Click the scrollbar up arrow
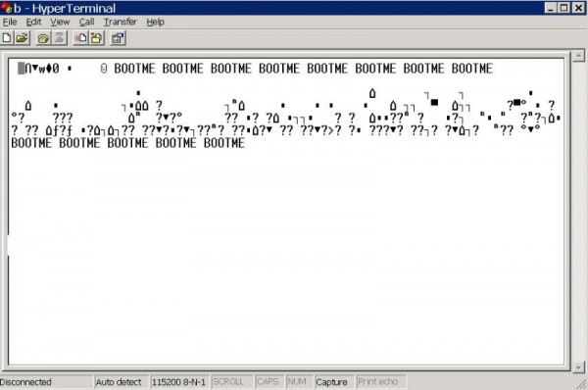This screenshot has width=588, height=390. click(x=578, y=56)
